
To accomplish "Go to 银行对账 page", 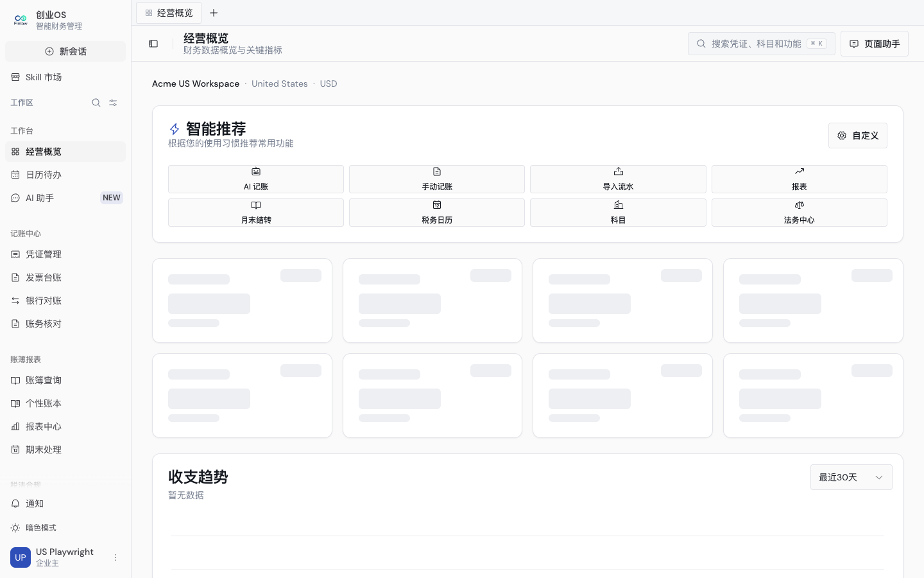I will [65, 301].
